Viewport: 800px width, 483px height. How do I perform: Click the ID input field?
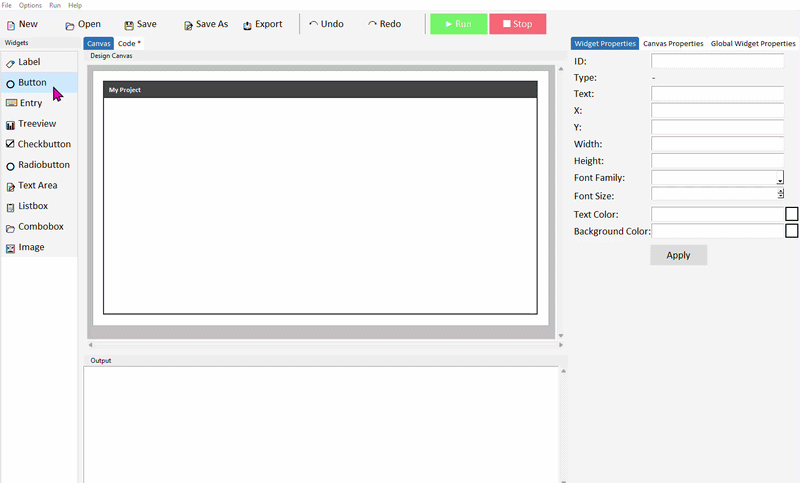point(717,61)
